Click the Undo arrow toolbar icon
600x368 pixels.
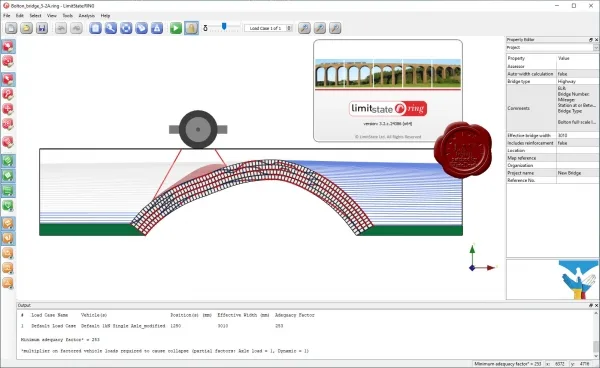pyautogui.click(x=61, y=28)
